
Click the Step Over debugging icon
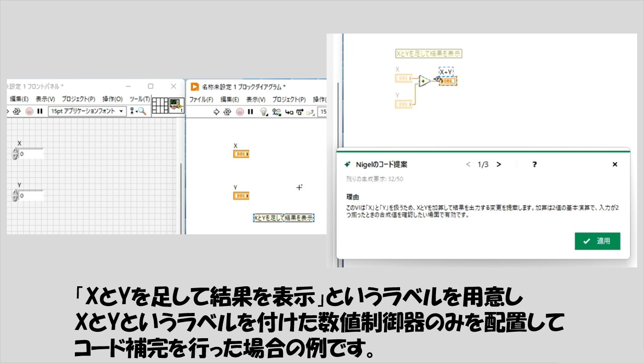[300, 112]
